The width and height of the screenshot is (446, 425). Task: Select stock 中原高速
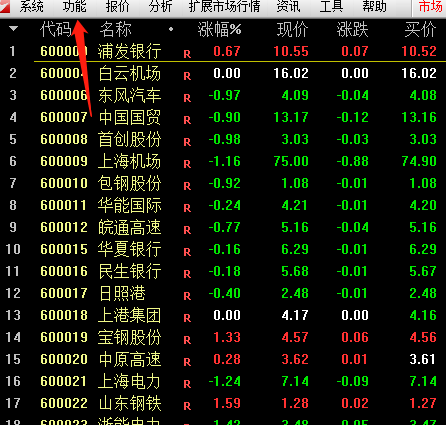tap(130, 359)
